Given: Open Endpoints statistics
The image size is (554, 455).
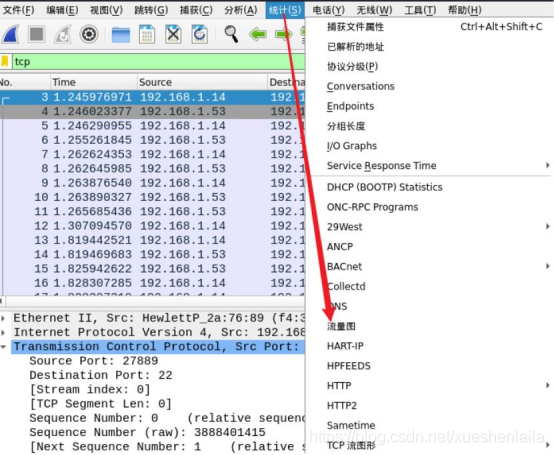Looking at the screenshot, I should pos(429,106).
